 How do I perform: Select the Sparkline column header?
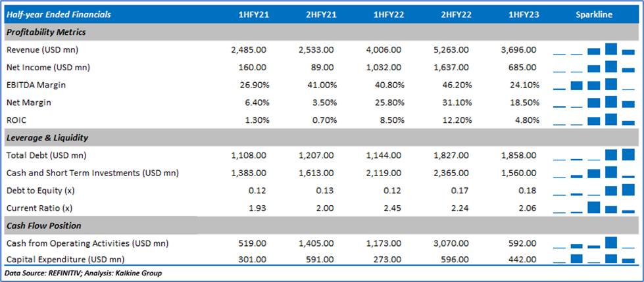pyautogui.click(x=594, y=14)
